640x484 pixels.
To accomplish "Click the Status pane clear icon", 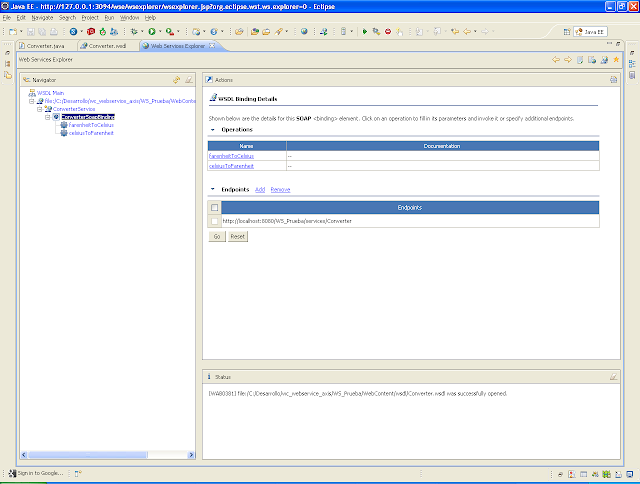I will click(613, 377).
